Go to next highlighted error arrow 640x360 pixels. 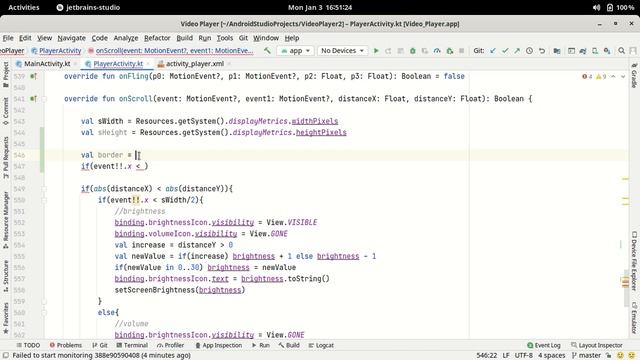coord(623,76)
